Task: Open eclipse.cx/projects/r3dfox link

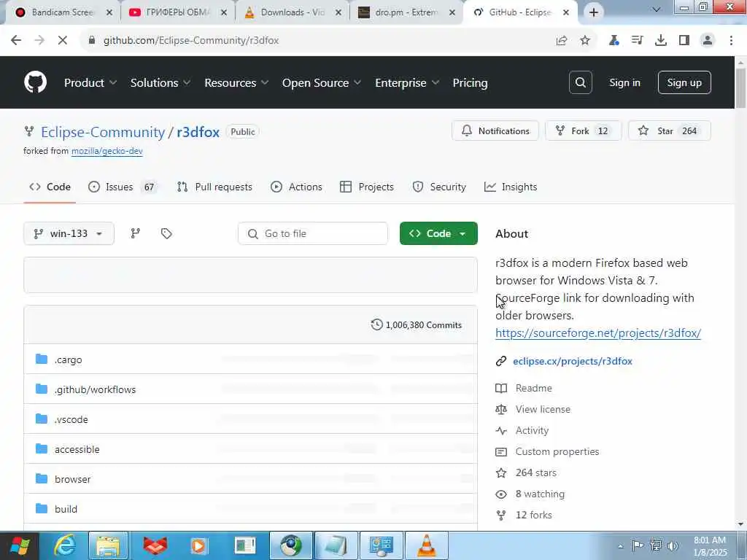Action: tap(573, 361)
